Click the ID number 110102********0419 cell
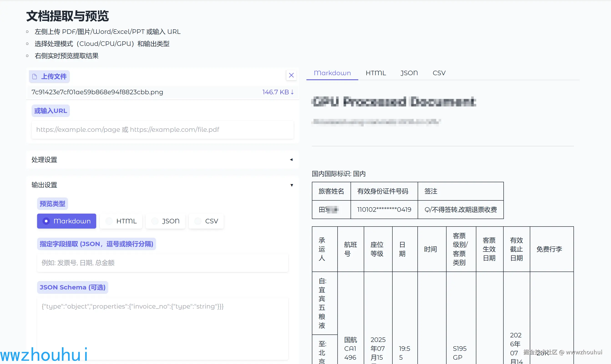This screenshot has height=364, width=611. (384, 209)
